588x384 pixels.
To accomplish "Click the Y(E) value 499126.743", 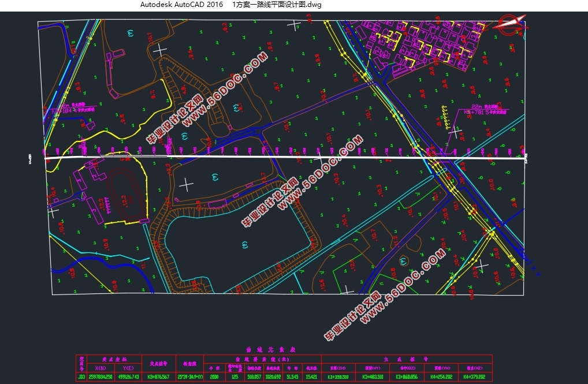I will click(128, 376).
